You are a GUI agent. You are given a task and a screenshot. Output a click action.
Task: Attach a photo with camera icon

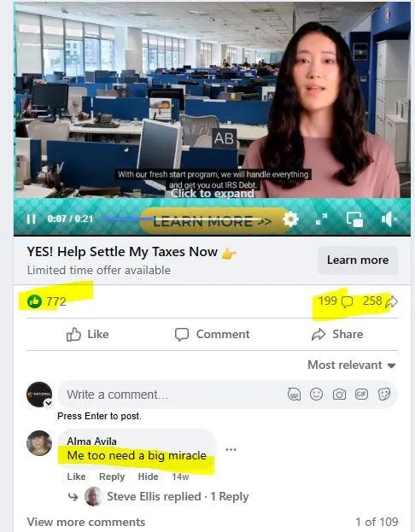point(339,395)
